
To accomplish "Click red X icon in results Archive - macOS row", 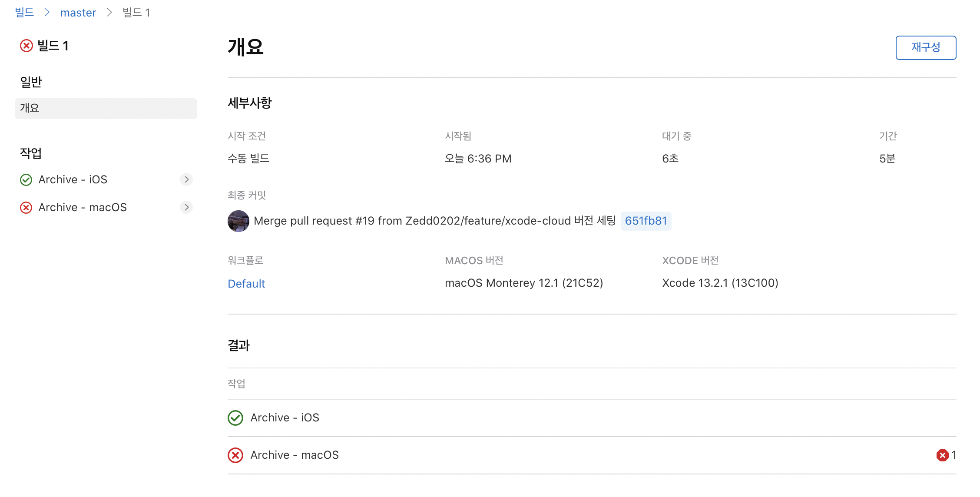I will pyautogui.click(x=235, y=455).
